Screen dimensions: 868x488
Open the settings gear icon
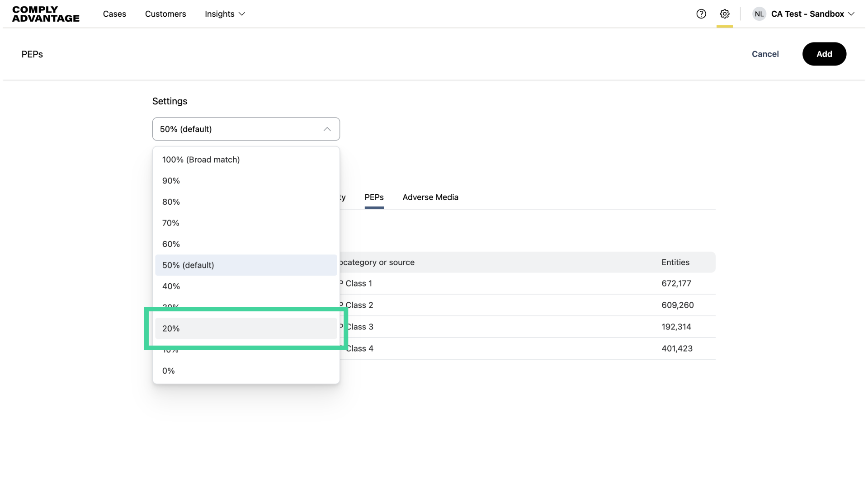pos(725,14)
